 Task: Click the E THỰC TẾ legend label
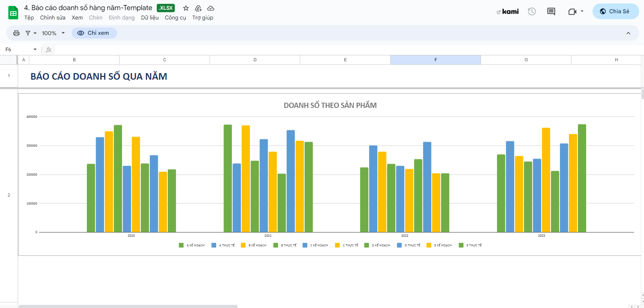(474, 245)
